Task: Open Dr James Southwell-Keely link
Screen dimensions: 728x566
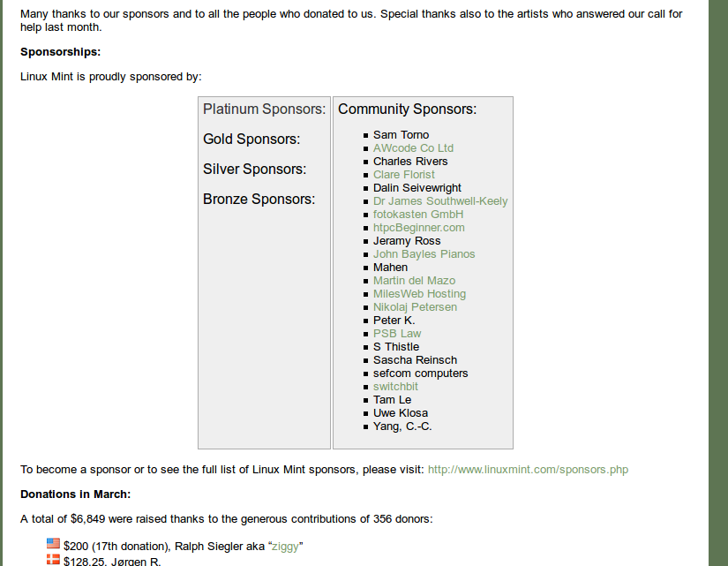Action: (x=440, y=201)
